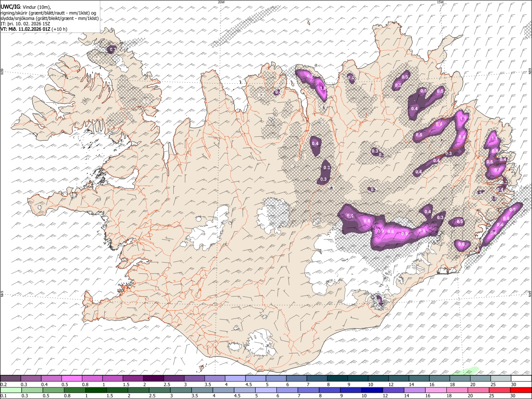Click the 10 label on snow scale
This screenshot has height=399, width=532.
pyautogui.click(x=370, y=384)
